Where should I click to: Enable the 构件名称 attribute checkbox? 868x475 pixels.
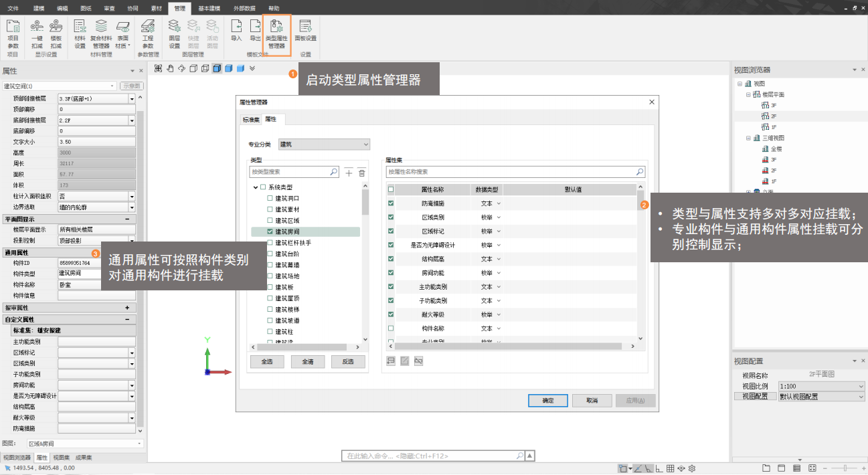click(x=391, y=328)
